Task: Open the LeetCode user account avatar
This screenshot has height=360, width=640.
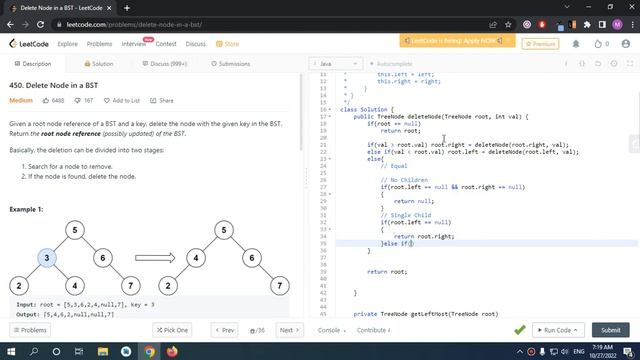Action: tap(625, 44)
